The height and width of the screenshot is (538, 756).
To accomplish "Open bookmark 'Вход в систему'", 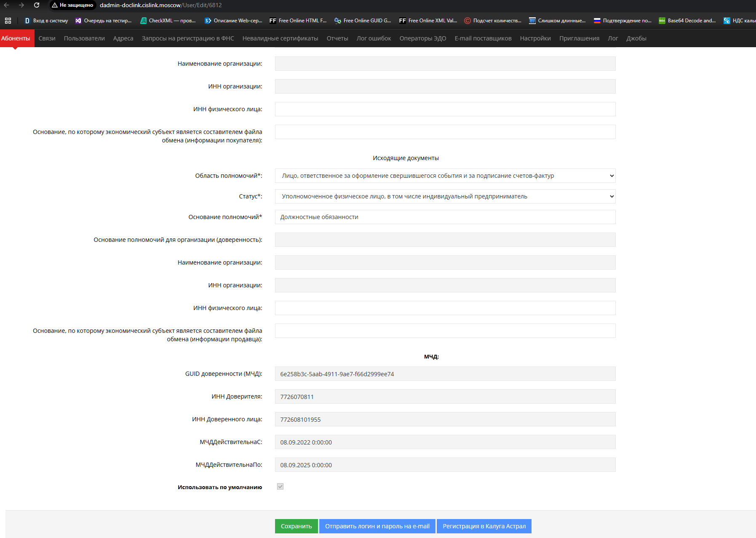I will (46, 21).
